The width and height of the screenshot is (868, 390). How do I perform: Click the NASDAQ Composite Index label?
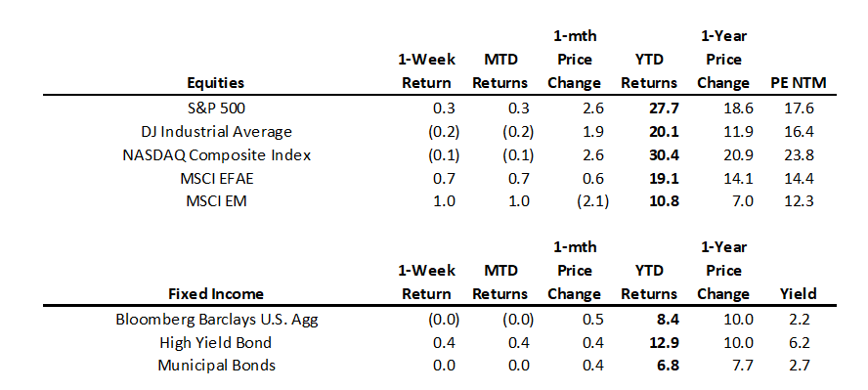[x=216, y=154]
